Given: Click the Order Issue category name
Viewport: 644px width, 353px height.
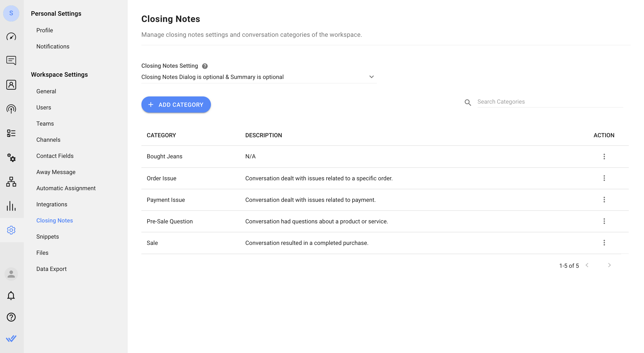Looking at the screenshot, I should [162, 178].
